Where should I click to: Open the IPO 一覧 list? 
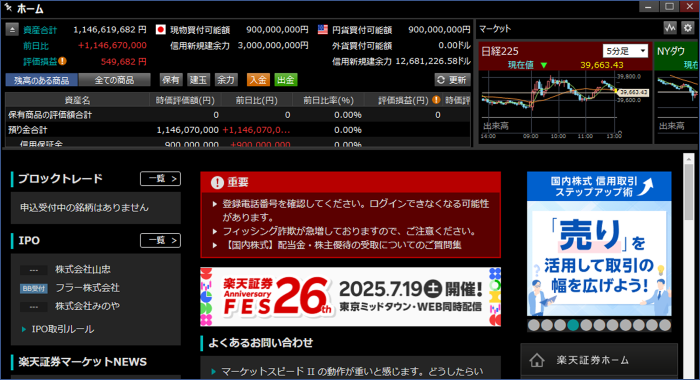point(160,240)
